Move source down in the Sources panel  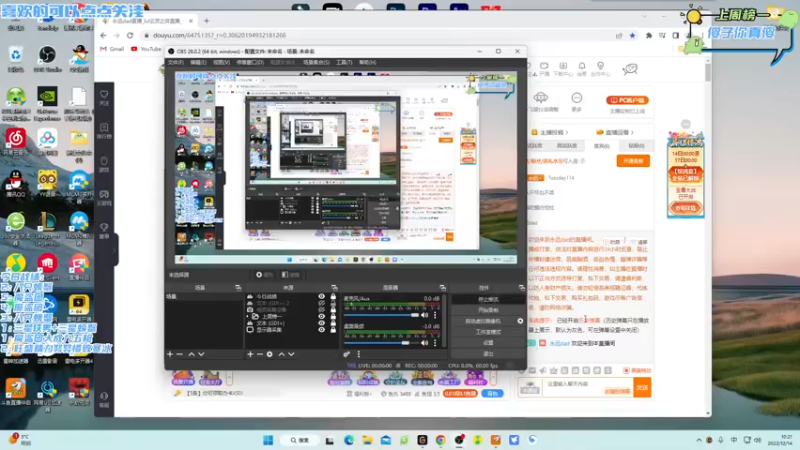(291, 354)
